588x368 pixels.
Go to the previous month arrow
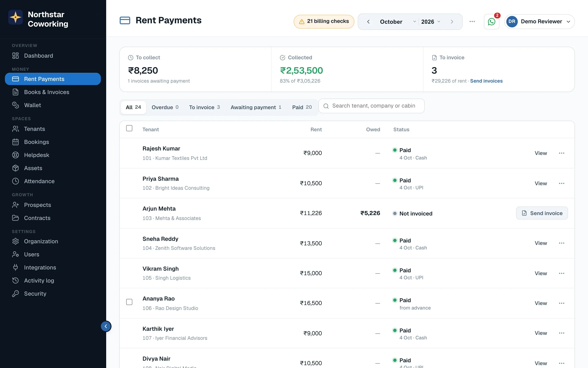(x=368, y=22)
